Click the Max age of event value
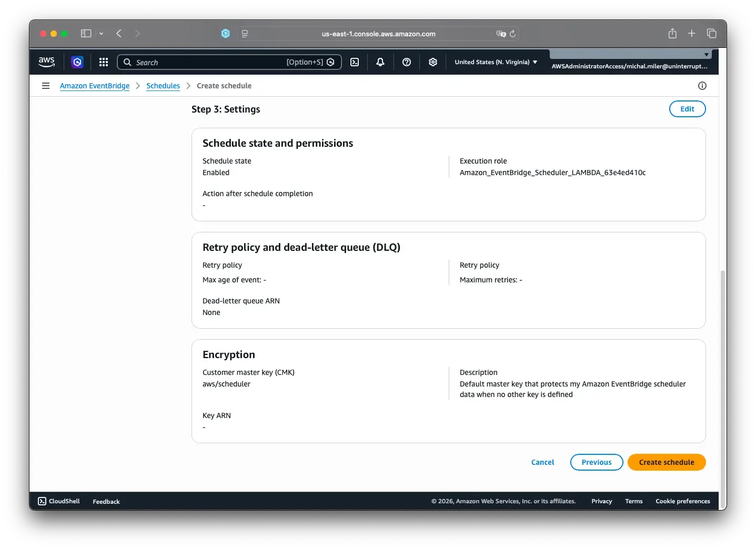The image size is (756, 549). 234,280
